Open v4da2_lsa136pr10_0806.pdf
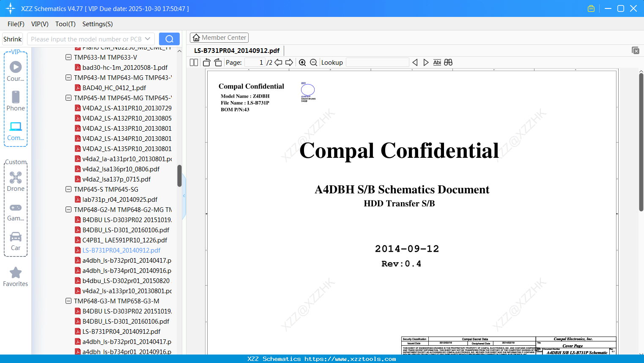The height and width of the screenshot is (363, 644). (121, 169)
